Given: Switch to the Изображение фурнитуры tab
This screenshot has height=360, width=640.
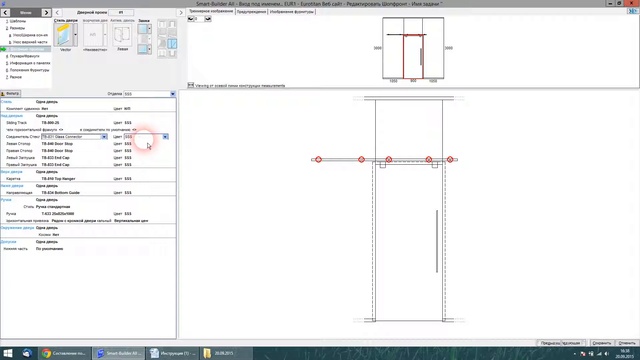Looking at the screenshot, I should (291, 12).
